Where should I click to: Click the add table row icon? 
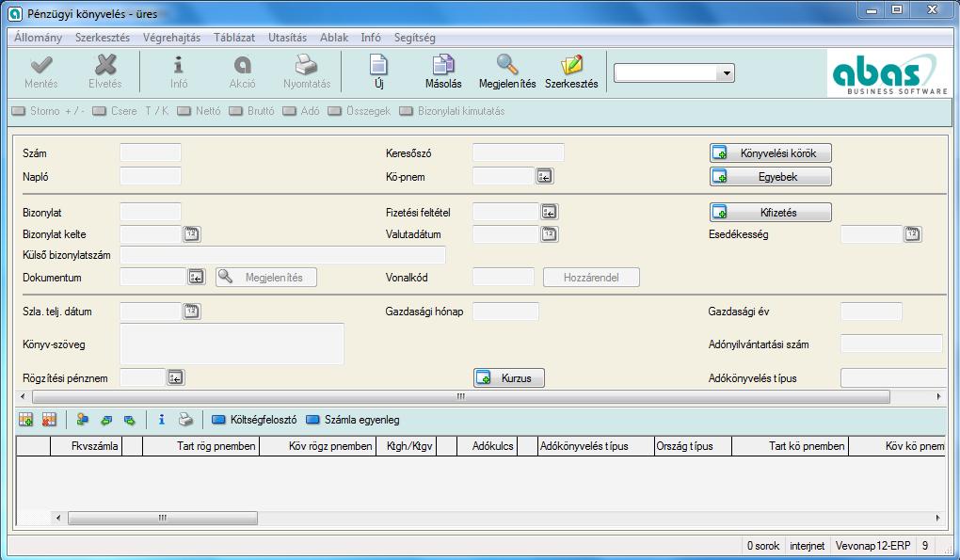pos(26,420)
